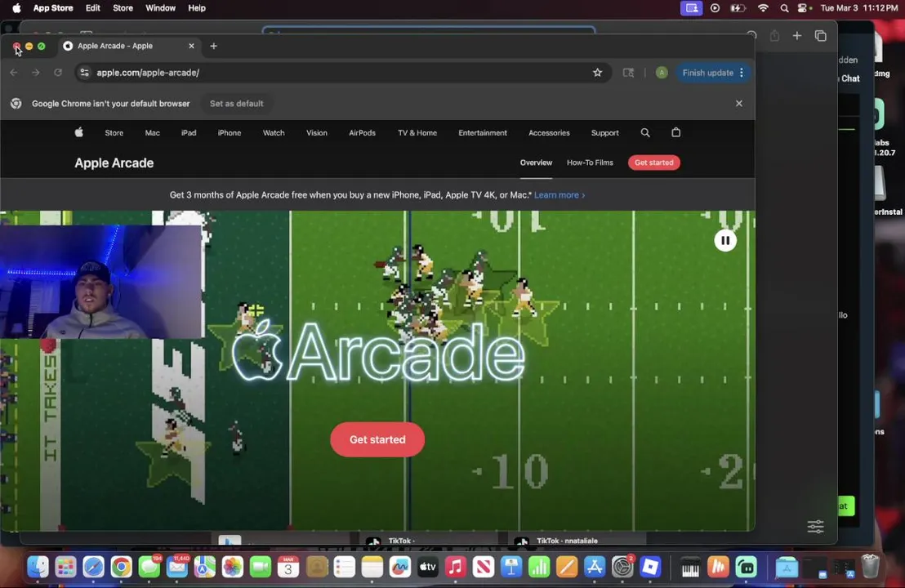Select the Apple Arcade – Apple tab
The height and width of the screenshot is (588, 905).
(x=128, y=46)
